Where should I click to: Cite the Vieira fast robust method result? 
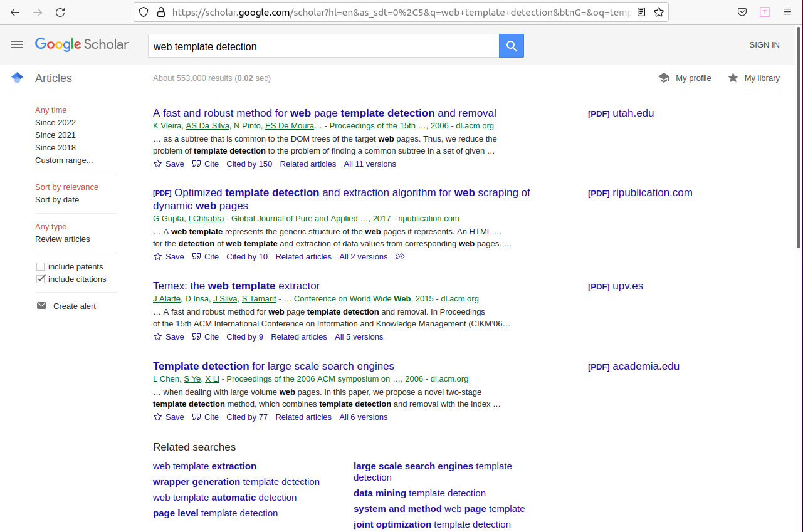click(206, 164)
